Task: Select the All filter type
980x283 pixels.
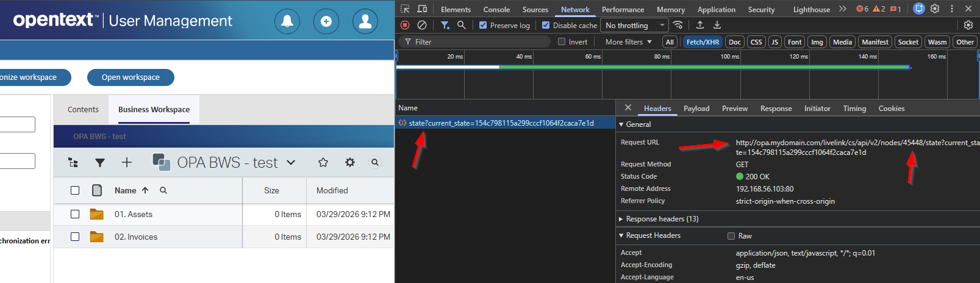Action: (x=670, y=42)
